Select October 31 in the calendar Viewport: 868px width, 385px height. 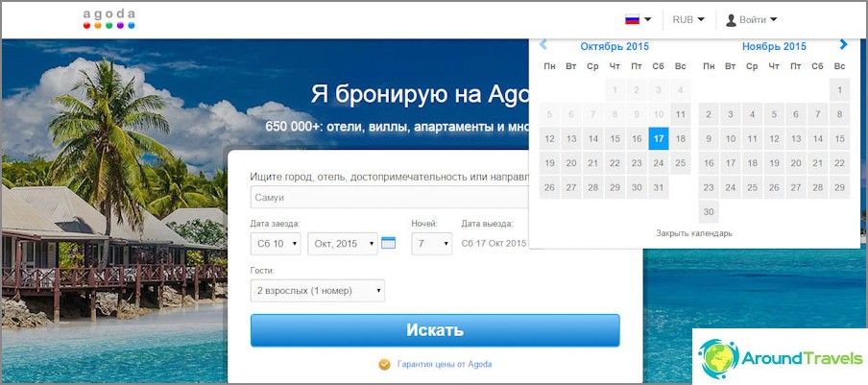pyautogui.click(x=658, y=187)
